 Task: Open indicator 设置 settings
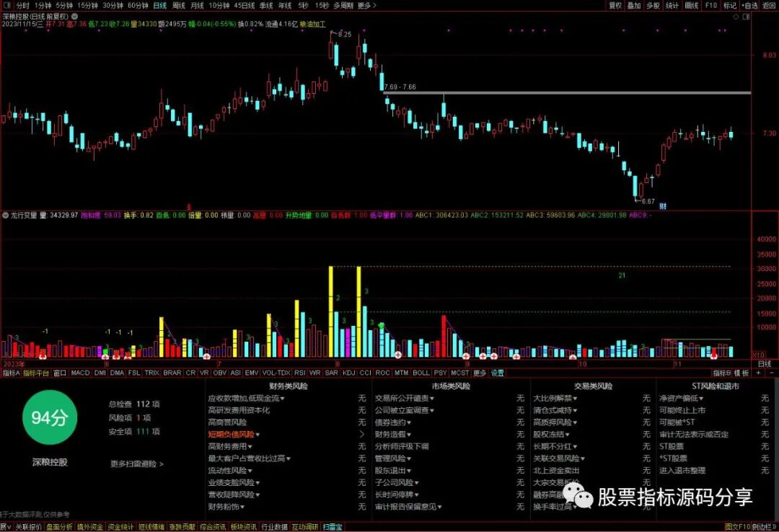pyautogui.click(x=497, y=373)
